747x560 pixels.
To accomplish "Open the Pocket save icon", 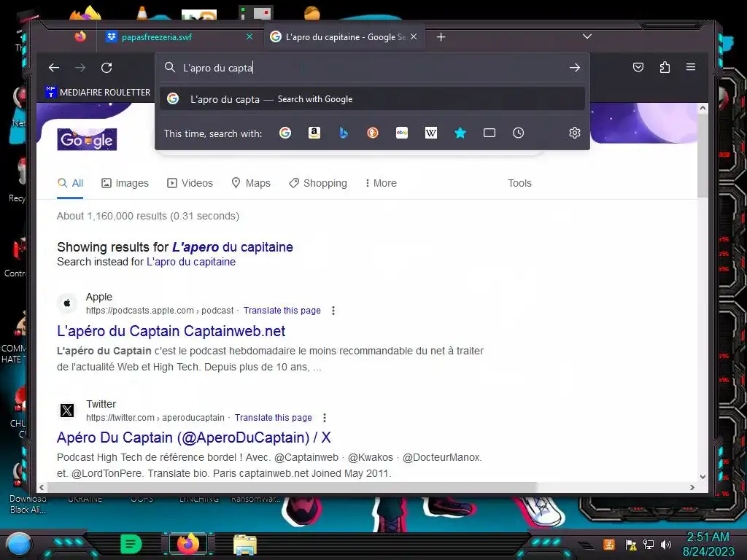I will tap(638, 67).
